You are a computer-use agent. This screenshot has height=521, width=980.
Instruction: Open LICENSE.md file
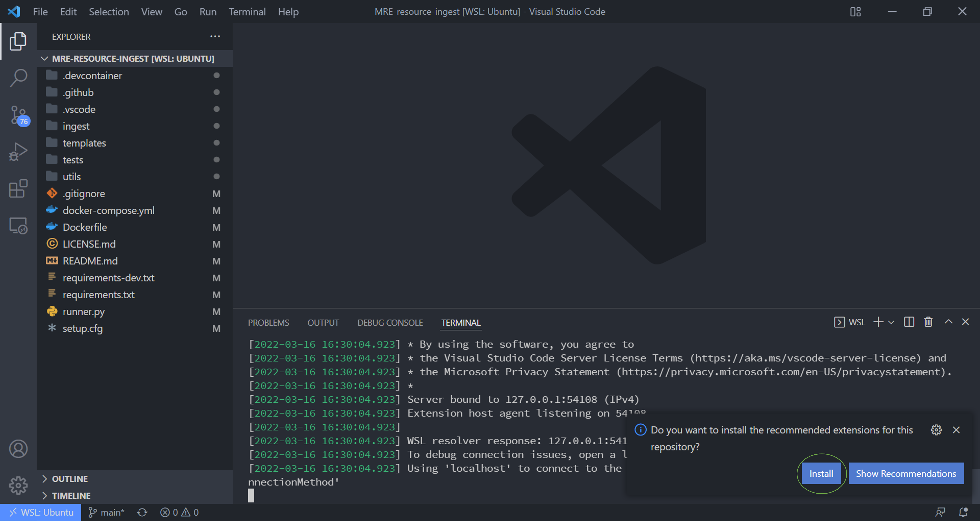pyautogui.click(x=135, y=244)
